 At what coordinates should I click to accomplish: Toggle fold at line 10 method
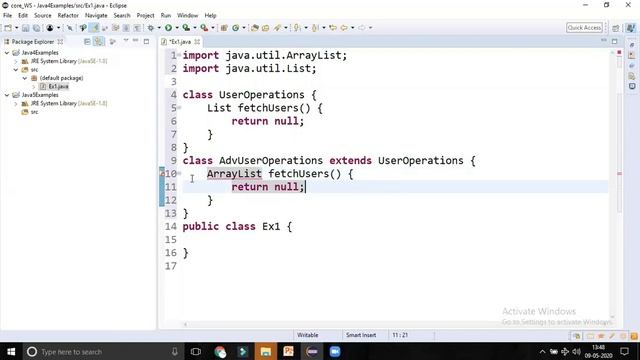click(x=179, y=173)
